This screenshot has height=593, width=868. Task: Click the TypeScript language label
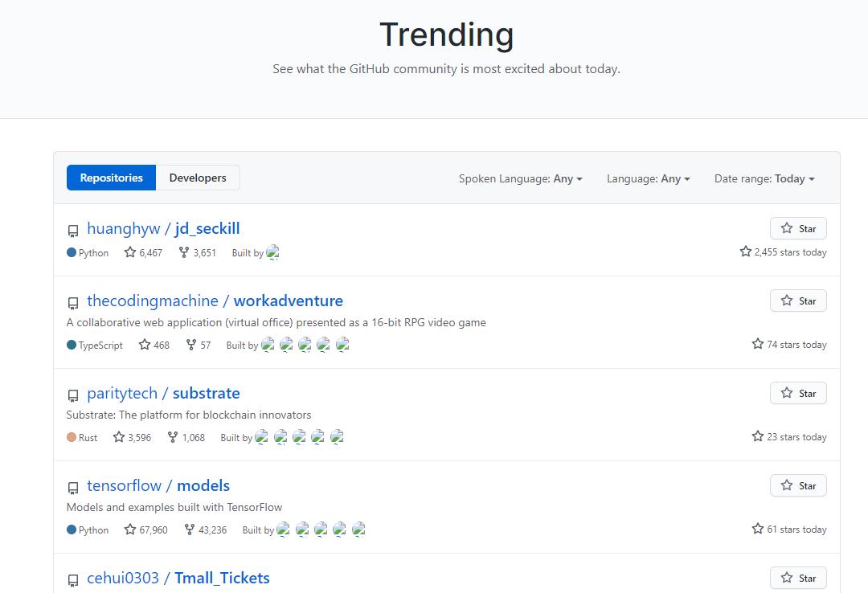95,345
